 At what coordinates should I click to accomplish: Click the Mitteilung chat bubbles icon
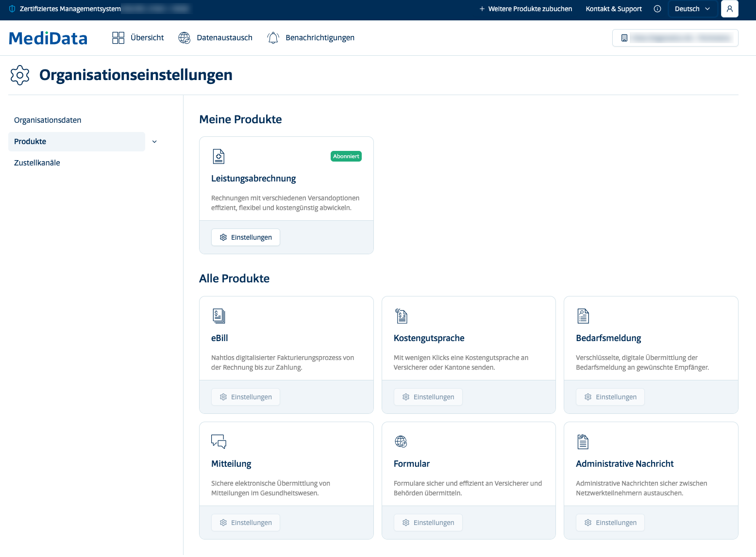(219, 442)
